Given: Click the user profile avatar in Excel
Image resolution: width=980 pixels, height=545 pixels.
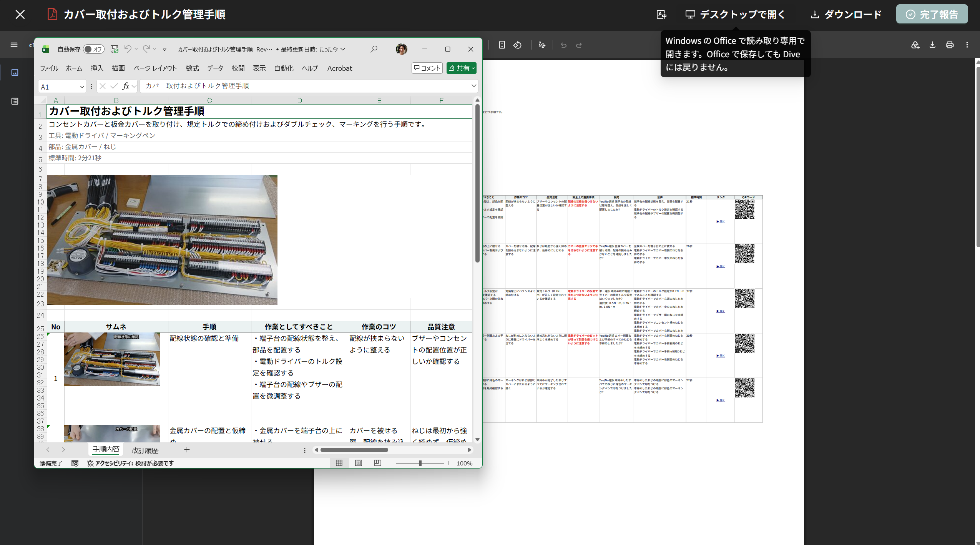Looking at the screenshot, I should (x=401, y=49).
